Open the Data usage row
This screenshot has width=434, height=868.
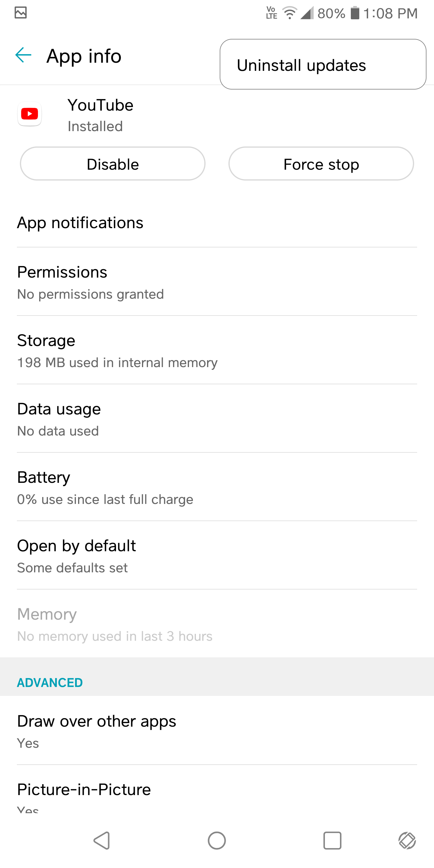point(217,419)
